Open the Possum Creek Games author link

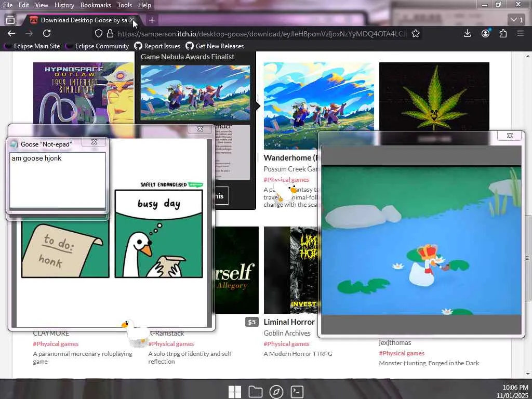[x=291, y=169]
